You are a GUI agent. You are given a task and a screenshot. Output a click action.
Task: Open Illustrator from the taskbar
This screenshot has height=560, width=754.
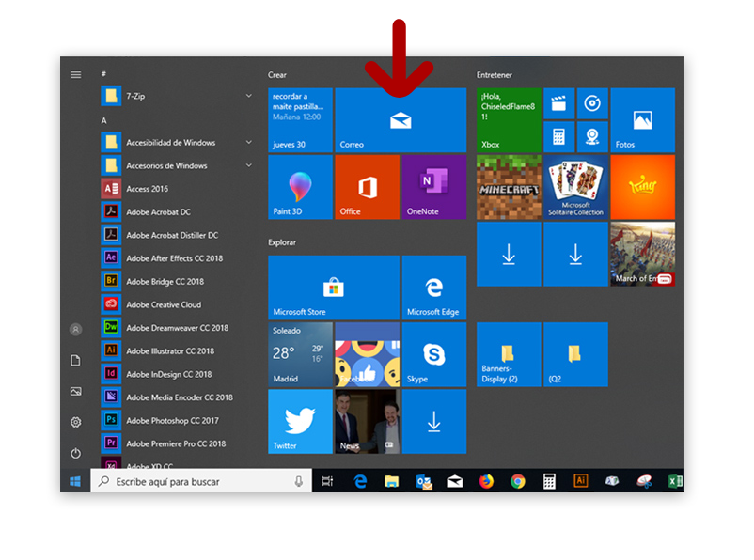click(x=580, y=481)
